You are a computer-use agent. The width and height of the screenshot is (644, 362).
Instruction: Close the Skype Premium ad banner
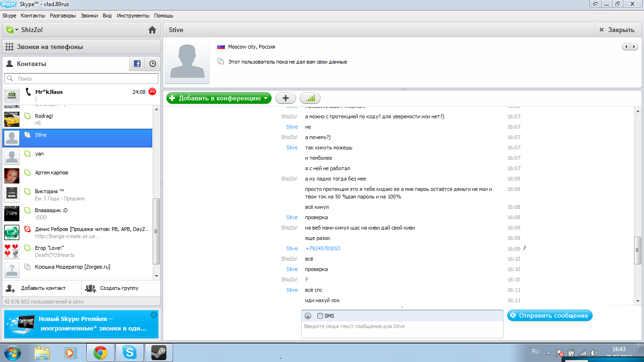pyautogui.click(x=154, y=314)
